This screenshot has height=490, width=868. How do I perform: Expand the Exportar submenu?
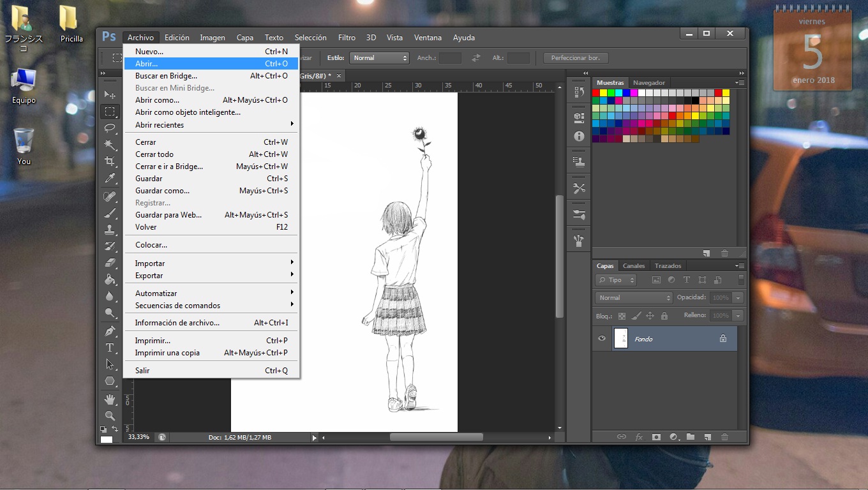click(x=211, y=276)
